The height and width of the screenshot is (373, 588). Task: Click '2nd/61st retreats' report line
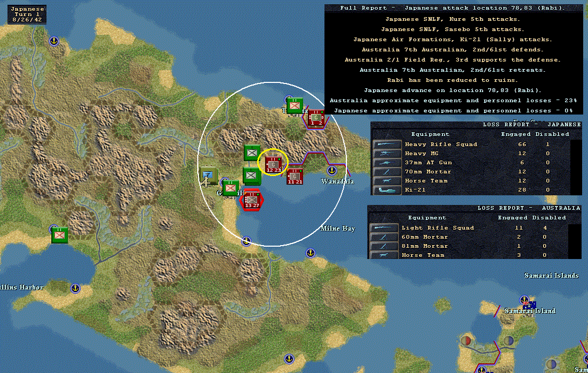pyautogui.click(x=453, y=70)
